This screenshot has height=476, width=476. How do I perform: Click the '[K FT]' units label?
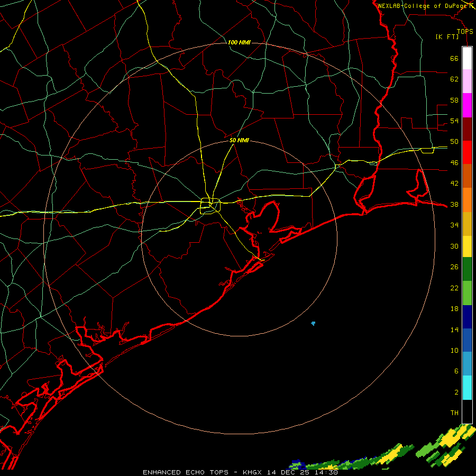coord(447,37)
